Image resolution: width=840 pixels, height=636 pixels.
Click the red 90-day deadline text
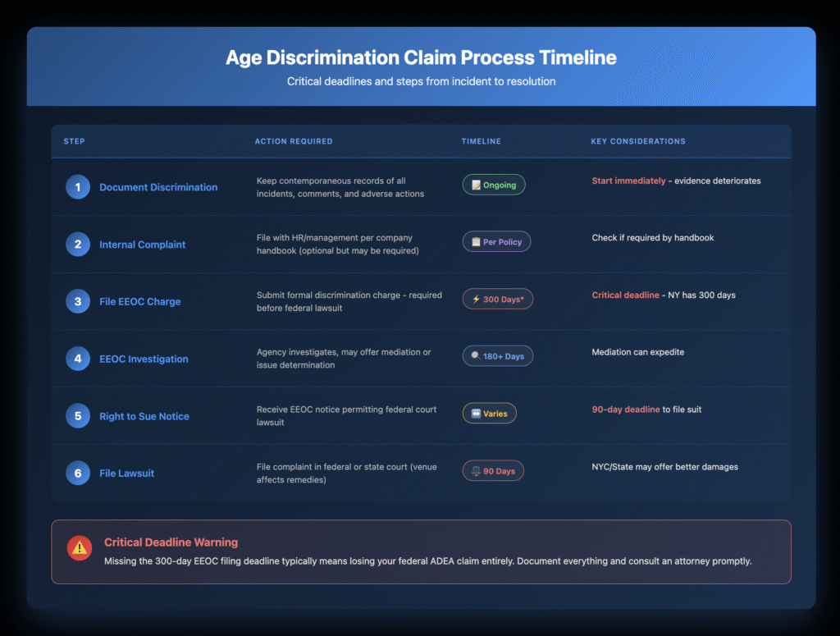tap(626, 410)
